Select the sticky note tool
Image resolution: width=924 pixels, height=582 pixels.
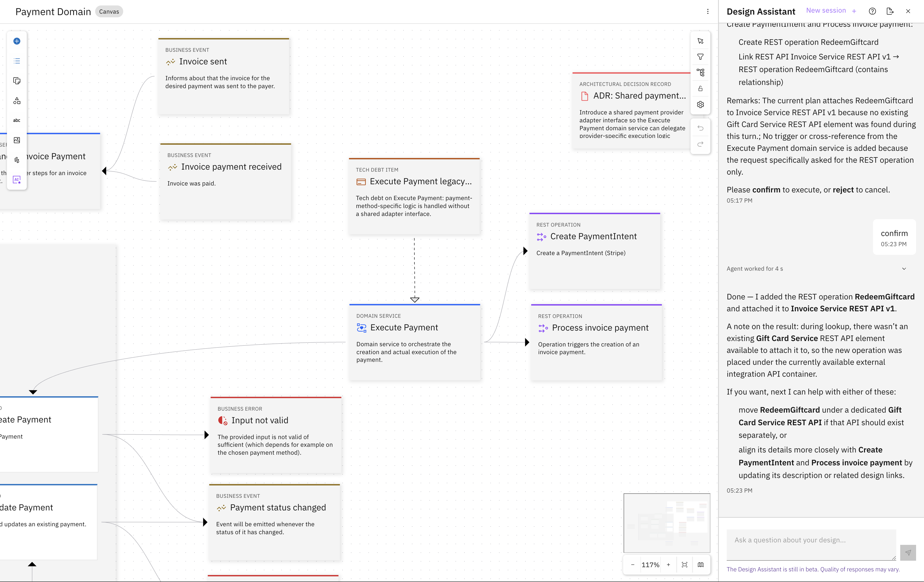click(x=17, y=81)
